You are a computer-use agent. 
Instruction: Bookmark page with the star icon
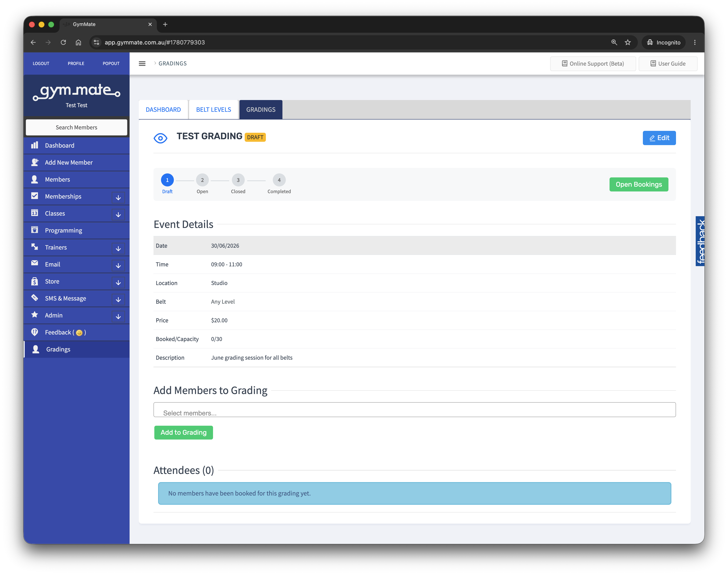click(628, 42)
